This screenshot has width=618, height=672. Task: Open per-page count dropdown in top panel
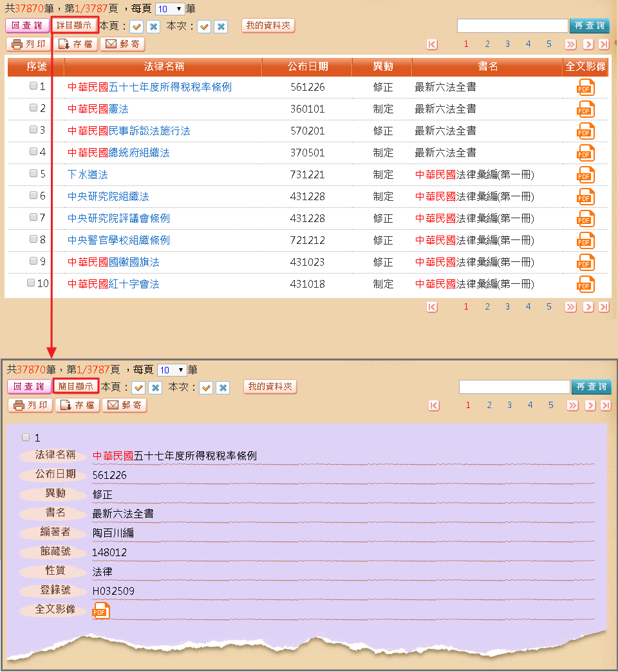(171, 9)
